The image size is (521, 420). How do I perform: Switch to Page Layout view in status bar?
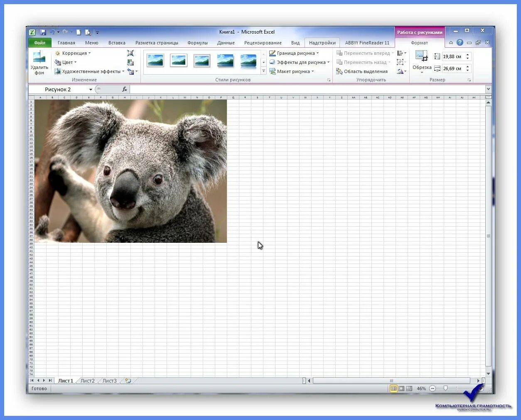coord(401,388)
